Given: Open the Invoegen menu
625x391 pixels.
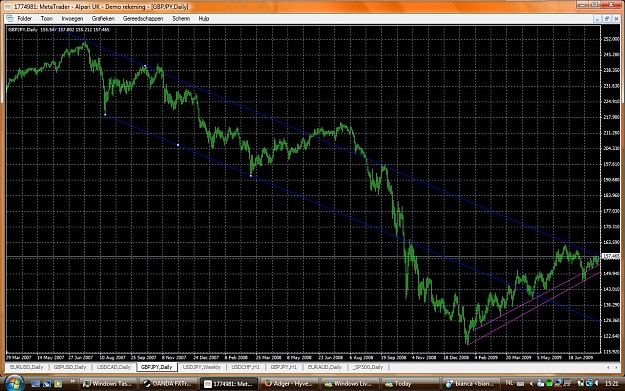Looking at the screenshot, I should point(72,18).
